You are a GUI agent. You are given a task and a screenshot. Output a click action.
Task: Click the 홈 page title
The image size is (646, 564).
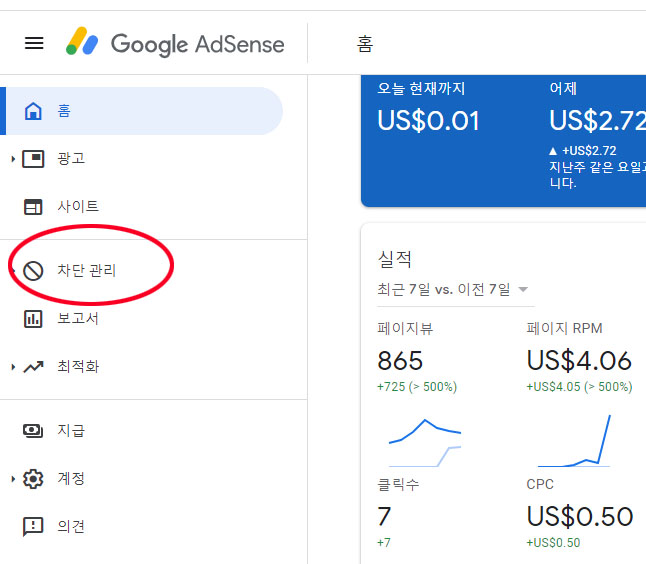(365, 44)
